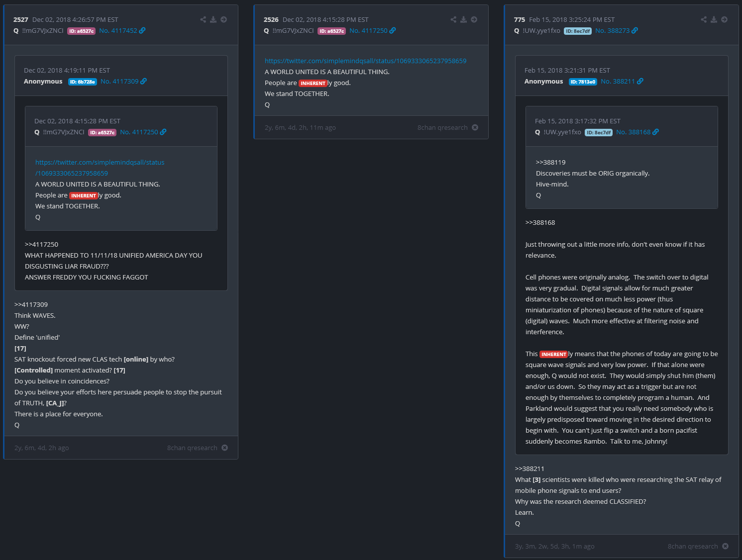The height and width of the screenshot is (560, 742).
Task: Click chain link icon beside No. 388273
Action: (x=635, y=30)
